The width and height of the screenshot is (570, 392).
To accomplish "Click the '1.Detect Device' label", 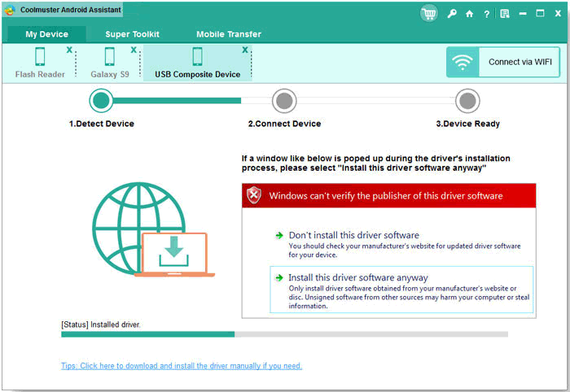I will (102, 124).
